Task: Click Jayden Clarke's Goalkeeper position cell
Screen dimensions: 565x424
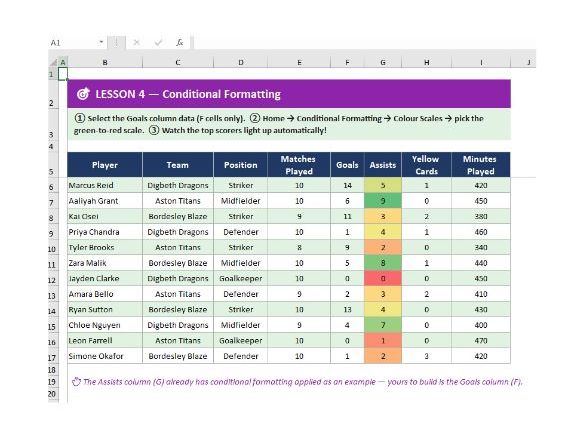Action: point(241,278)
